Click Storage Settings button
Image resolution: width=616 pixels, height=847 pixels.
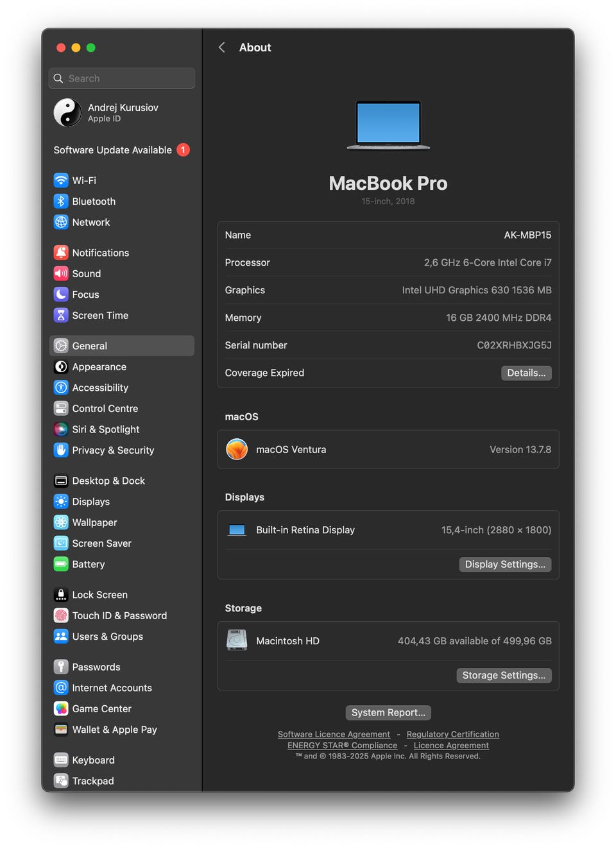click(x=504, y=675)
